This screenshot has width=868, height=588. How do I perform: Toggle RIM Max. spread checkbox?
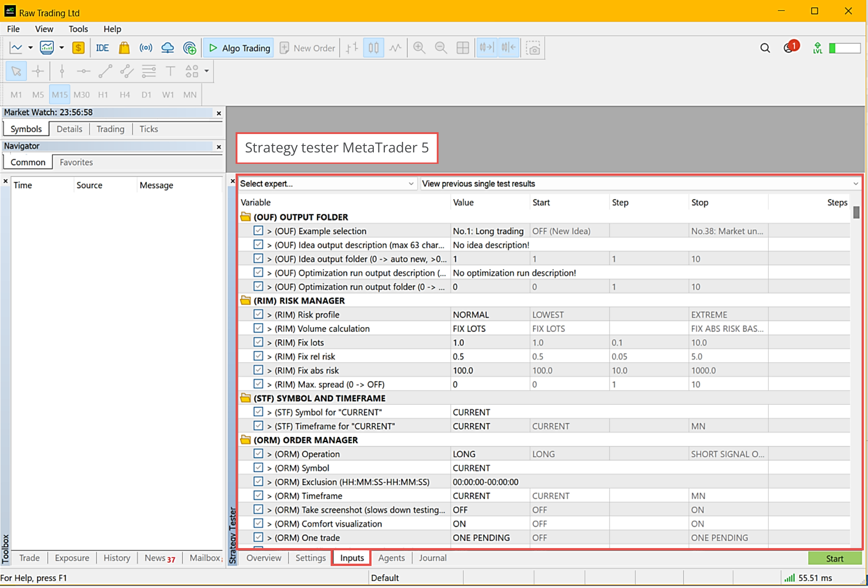click(x=258, y=384)
